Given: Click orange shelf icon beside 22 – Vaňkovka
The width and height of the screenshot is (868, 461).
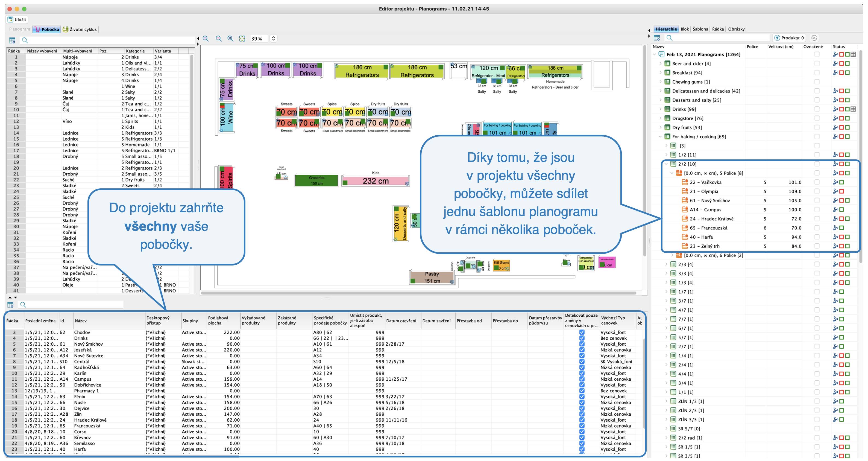Looking at the screenshot, I should pos(685,182).
